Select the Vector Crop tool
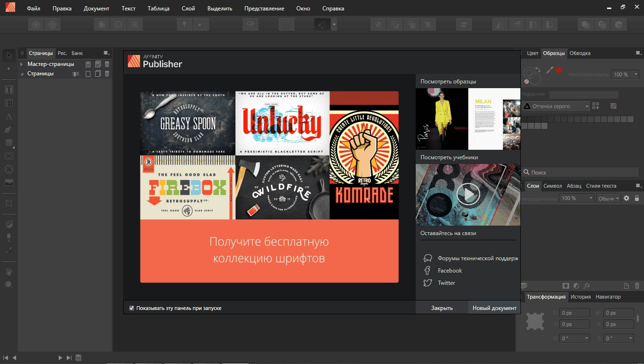 [x=9, y=203]
